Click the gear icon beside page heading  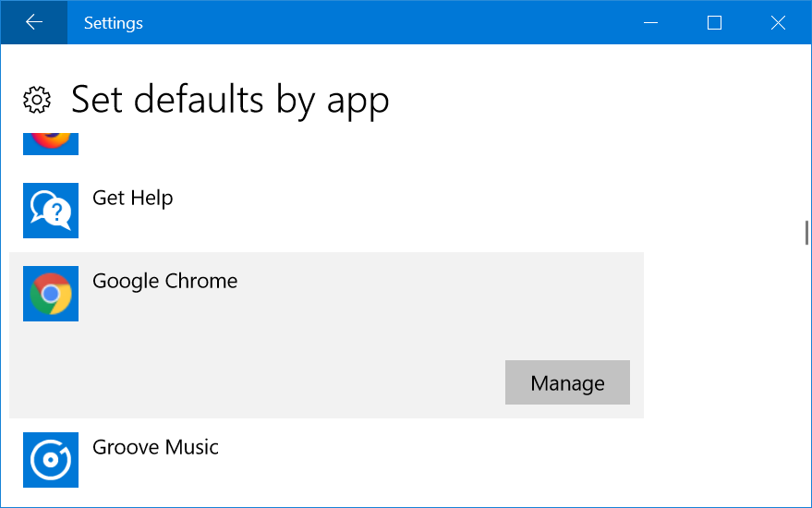pyautogui.click(x=37, y=100)
